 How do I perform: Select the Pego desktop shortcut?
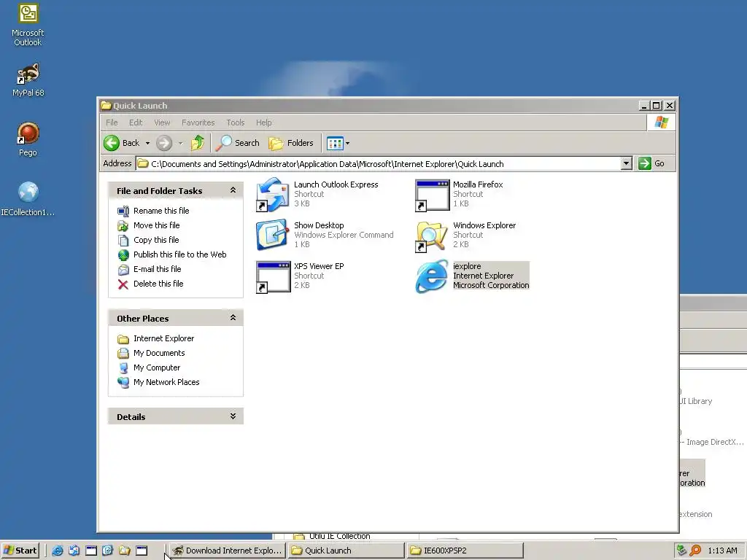pyautogui.click(x=28, y=139)
